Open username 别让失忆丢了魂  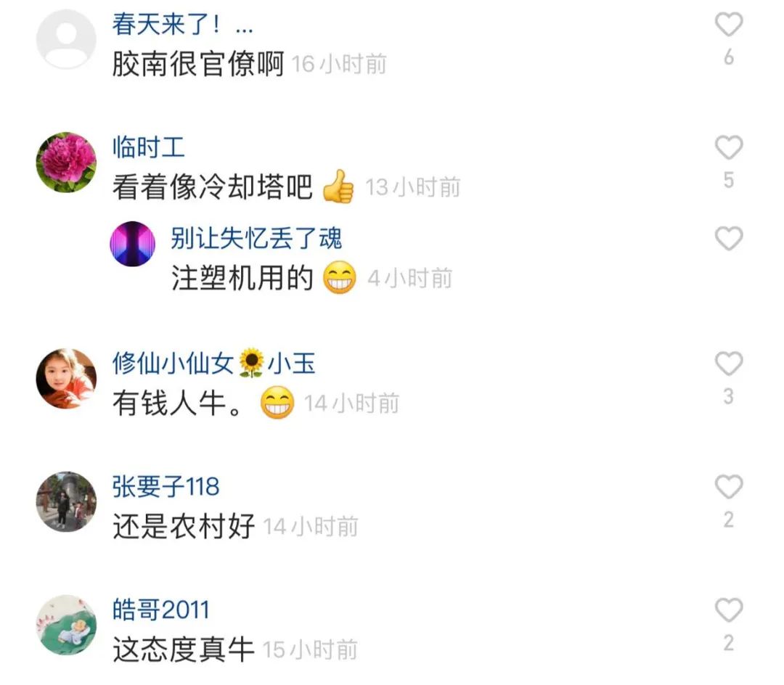point(256,238)
